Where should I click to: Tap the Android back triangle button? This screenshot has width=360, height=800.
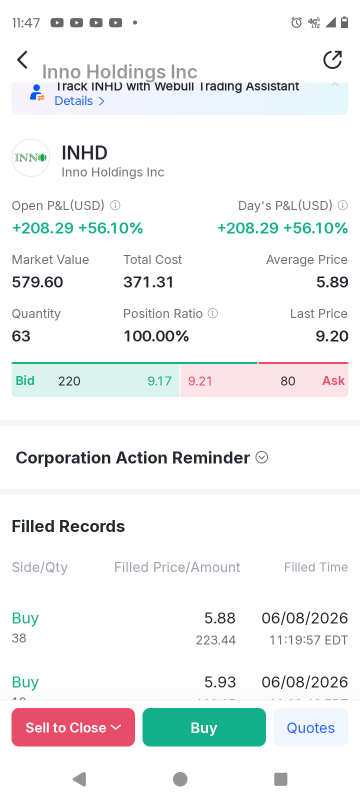click(x=79, y=779)
